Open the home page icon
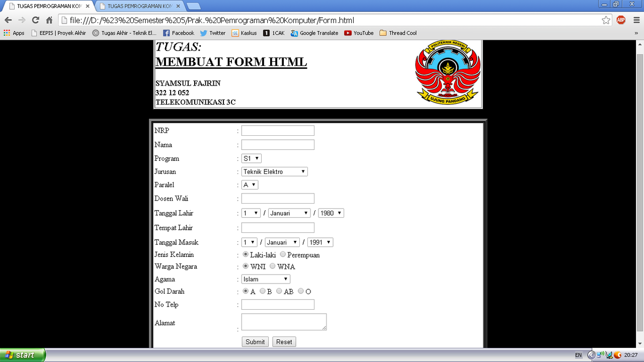644x362 pixels. point(49,20)
